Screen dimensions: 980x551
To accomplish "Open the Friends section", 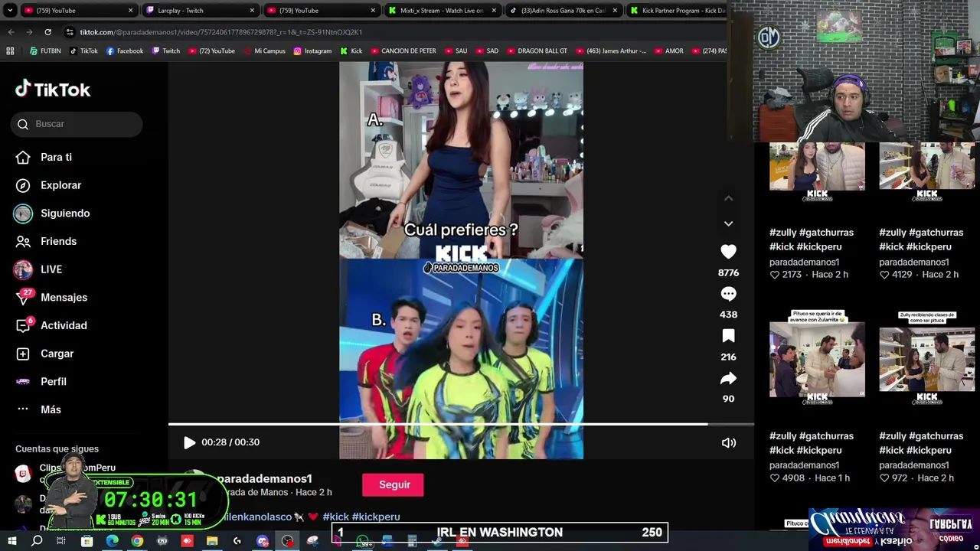I will (47, 241).
